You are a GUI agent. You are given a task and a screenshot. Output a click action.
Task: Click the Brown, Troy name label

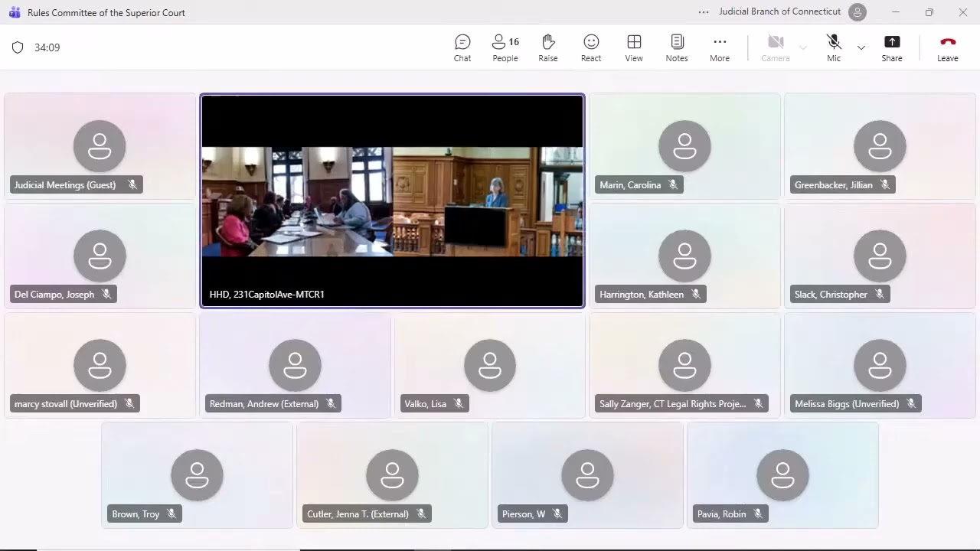pos(136,514)
